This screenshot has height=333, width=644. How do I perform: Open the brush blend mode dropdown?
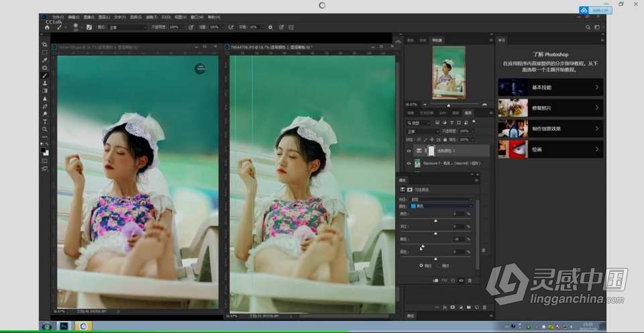tap(127, 27)
